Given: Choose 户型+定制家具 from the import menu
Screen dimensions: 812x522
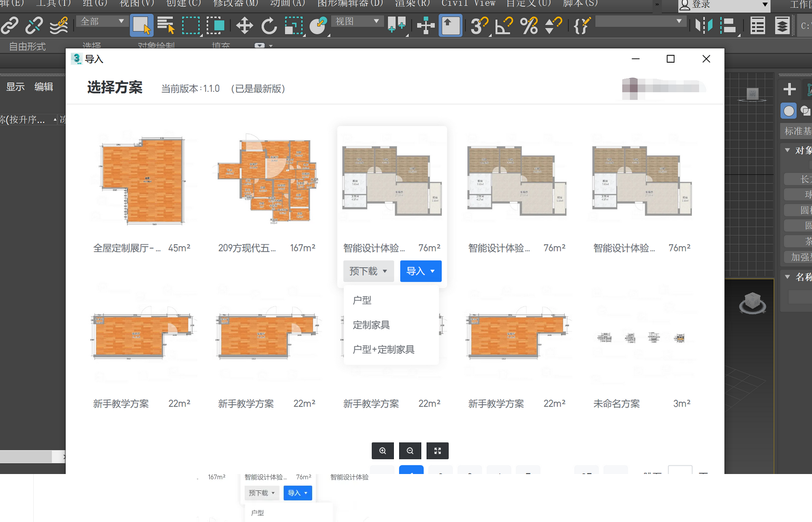Looking at the screenshot, I should point(383,350).
